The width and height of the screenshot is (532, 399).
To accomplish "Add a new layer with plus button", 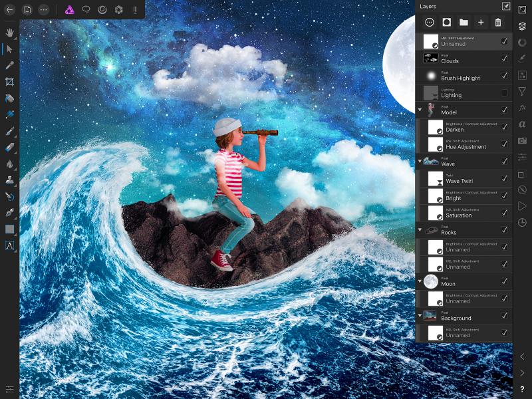I will (481, 23).
